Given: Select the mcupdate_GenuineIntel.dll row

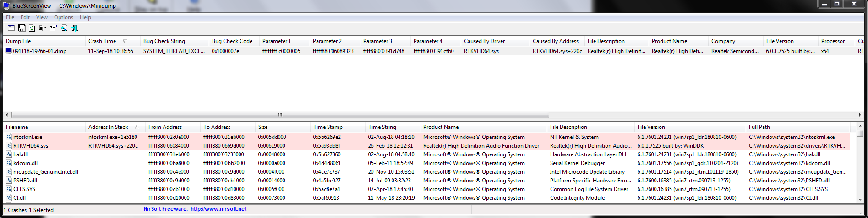Looking at the screenshot, I should click(x=427, y=172).
